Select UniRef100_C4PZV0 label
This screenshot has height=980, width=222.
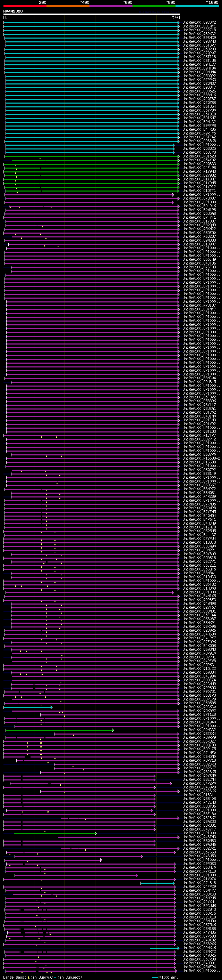[199, 783]
